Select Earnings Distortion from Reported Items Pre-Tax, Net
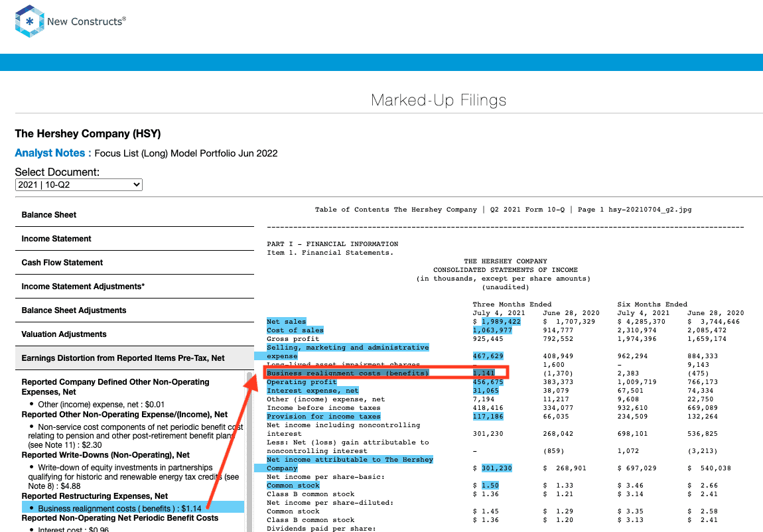 [135, 358]
